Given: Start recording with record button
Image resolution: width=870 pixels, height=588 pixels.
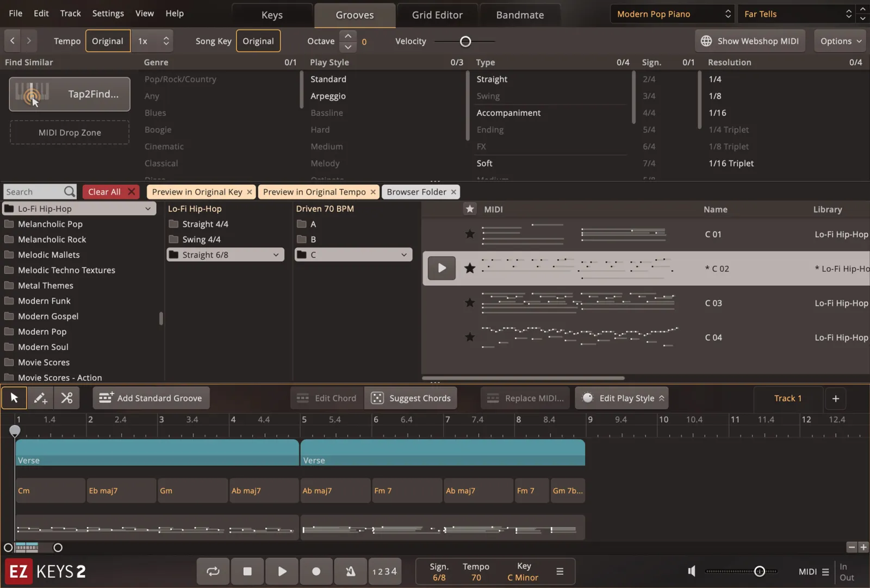Looking at the screenshot, I should 316,571.
